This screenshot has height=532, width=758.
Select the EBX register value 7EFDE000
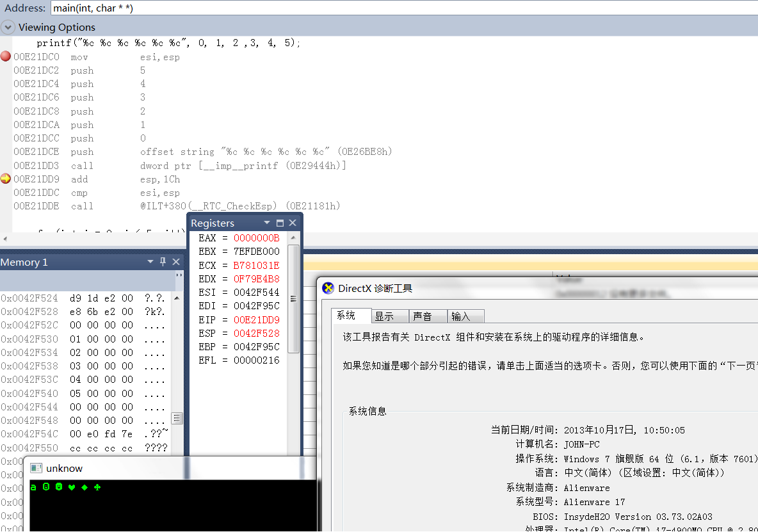256,251
